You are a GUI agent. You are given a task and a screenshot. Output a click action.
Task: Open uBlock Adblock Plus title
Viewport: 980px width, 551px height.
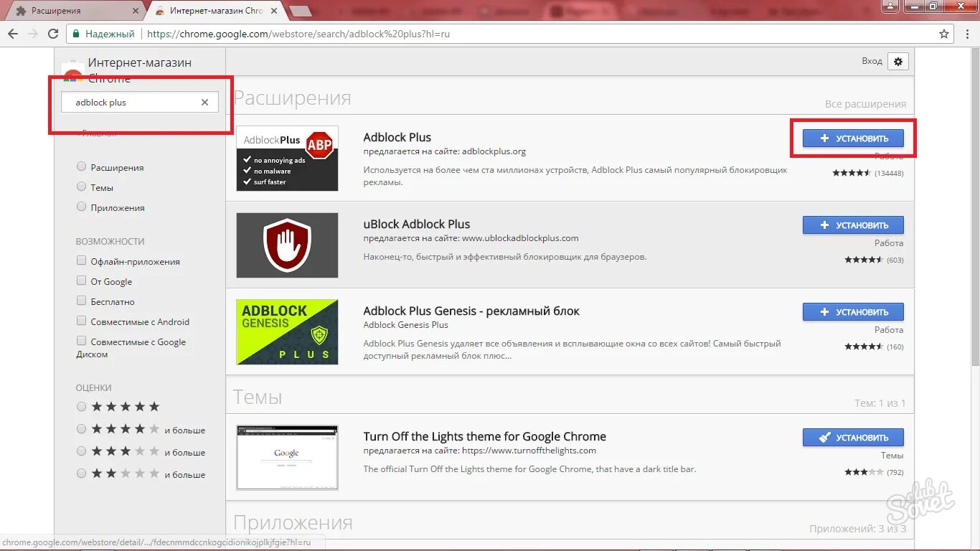(417, 224)
